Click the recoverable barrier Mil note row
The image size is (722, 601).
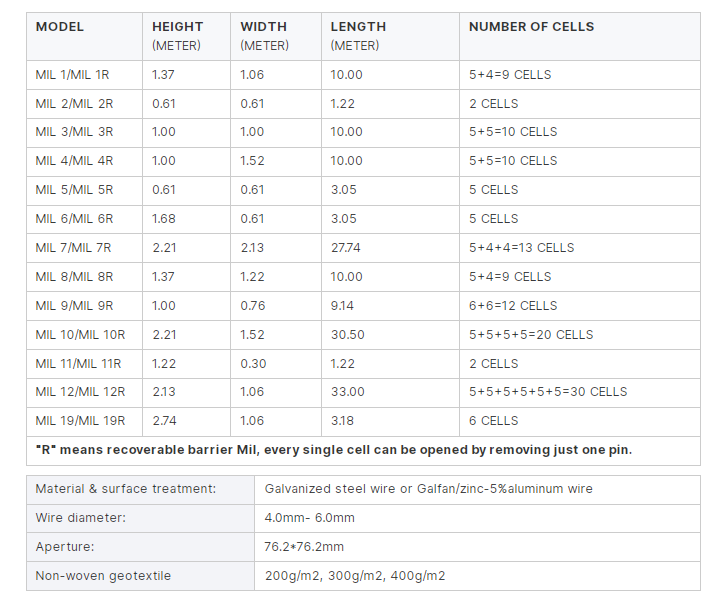(x=363, y=450)
